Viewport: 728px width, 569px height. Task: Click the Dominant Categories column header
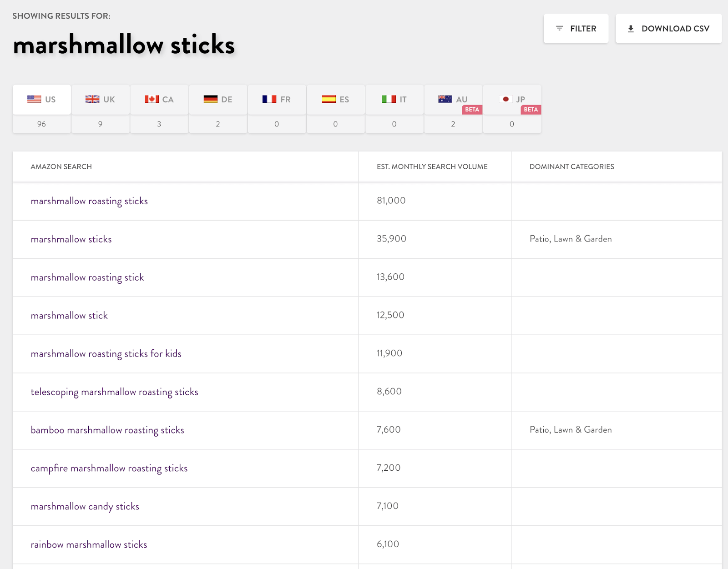(x=572, y=166)
